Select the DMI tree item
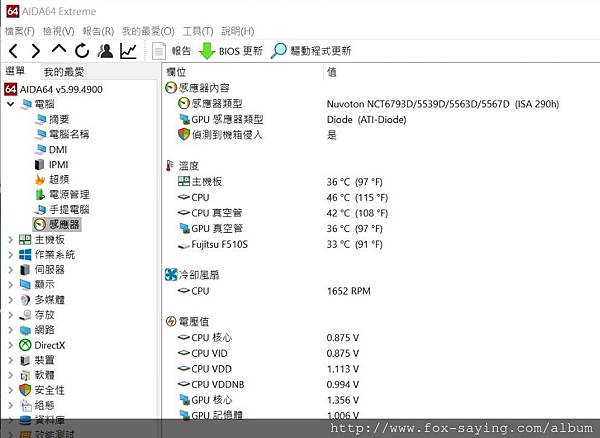The width and height of the screenshot is (600, 438). click(x=51, y=150)
